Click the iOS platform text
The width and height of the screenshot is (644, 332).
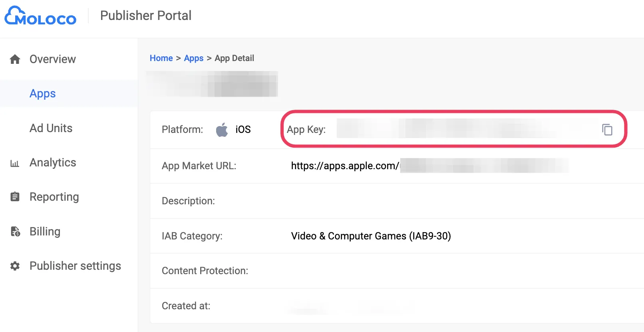coord(243,129)
